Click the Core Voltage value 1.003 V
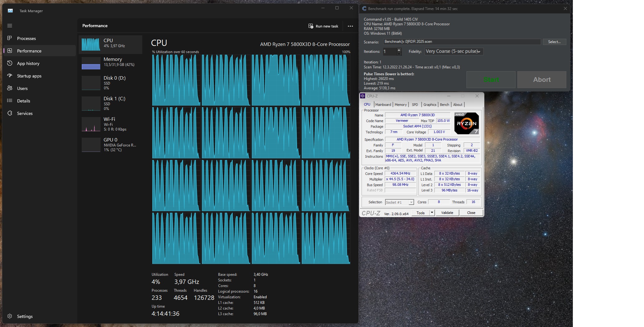Image resolution: width=644 pixels, height=327 pixels. 439,132
